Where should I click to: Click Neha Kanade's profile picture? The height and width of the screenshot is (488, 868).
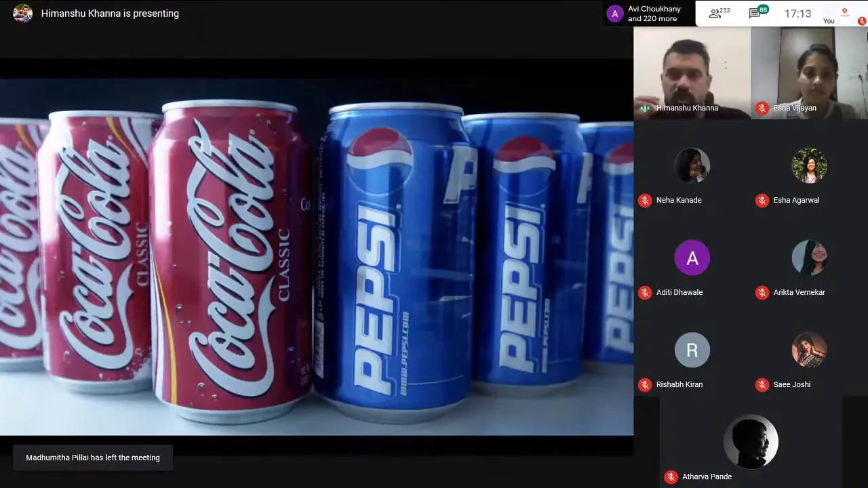point(692,165)
